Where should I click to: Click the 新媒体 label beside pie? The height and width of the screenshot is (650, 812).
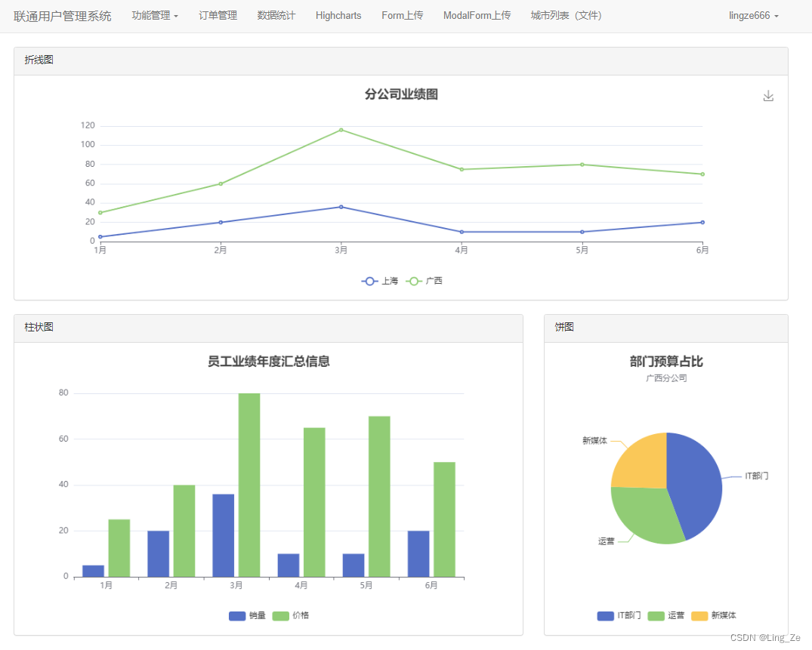point(594,441)
